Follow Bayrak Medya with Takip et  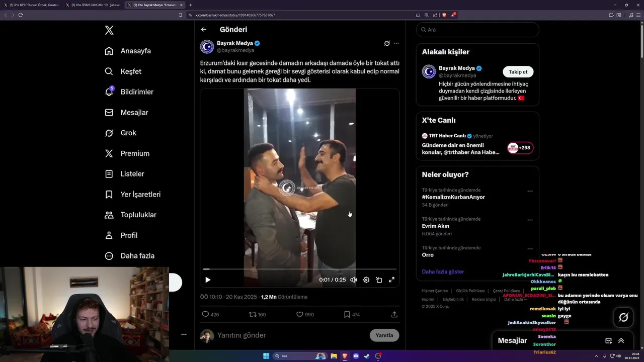[x=518, y=72]
